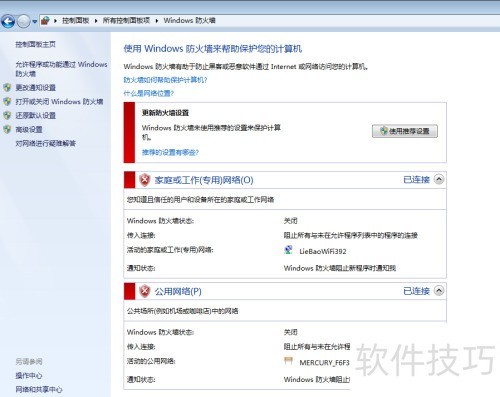Viewport: 500px width, 397px height.
Task: Select 控制面板 in the address breadcrumb
Action: coord(75,21)
